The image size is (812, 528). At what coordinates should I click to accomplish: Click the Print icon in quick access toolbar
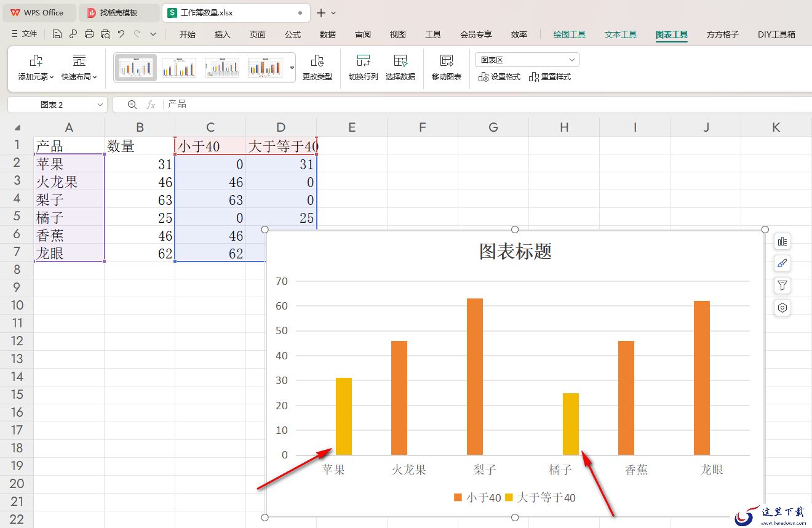89,34
